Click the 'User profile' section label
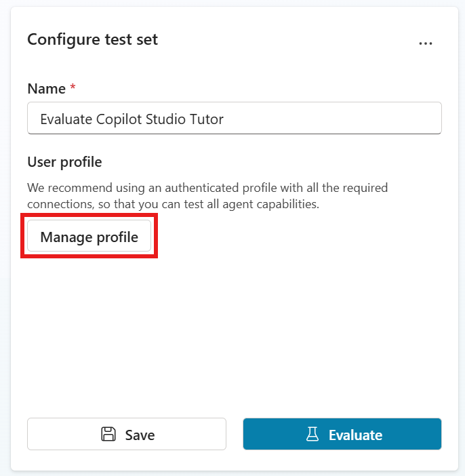Screen dimensions: 465x476 pyautogui.click(x=64, y=162)
